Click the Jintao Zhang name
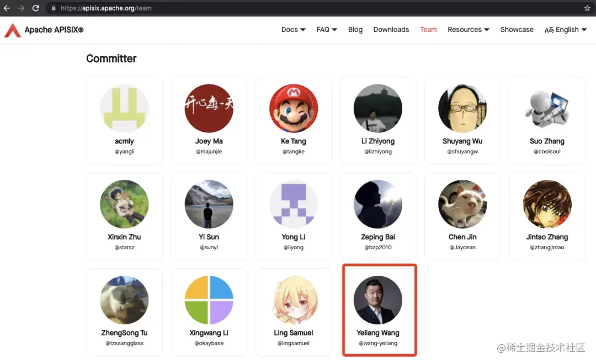 [x=547, y=237]
